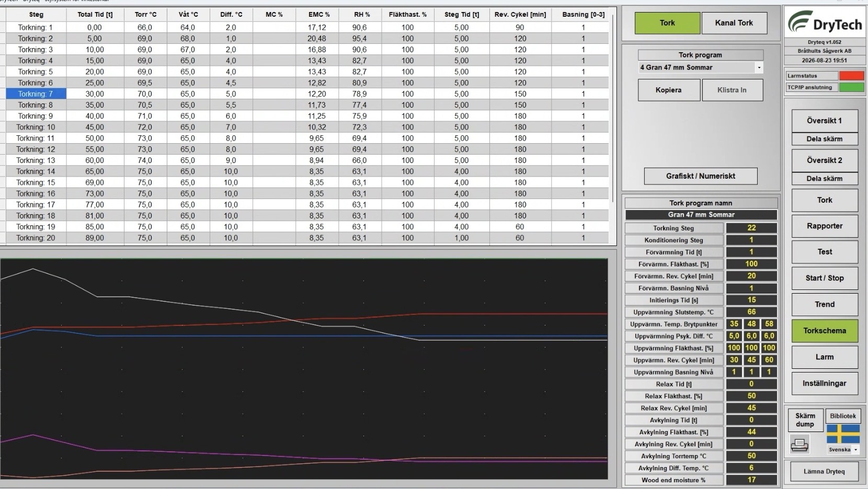This screenshot has width=868, height=489.
Task: Click the Förvärmn. Fläkthast. value 100
Action: pyautogui.click(x=751, y=264)
